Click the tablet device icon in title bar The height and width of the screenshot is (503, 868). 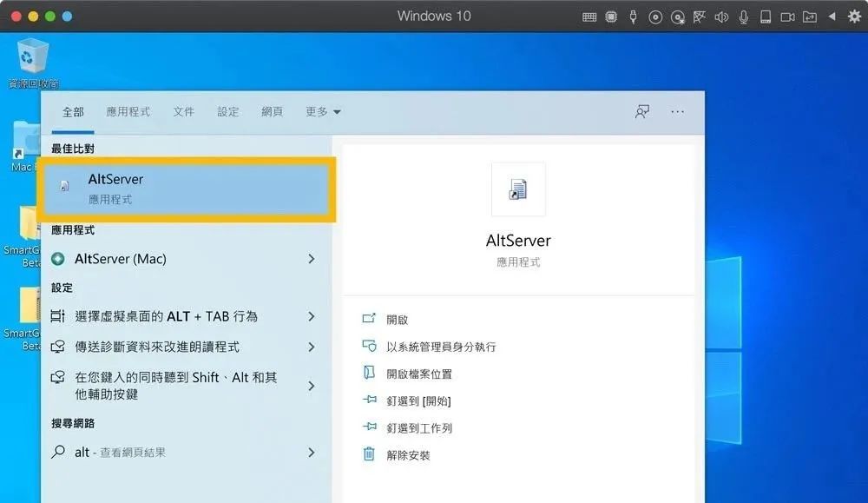pos(766,17)
